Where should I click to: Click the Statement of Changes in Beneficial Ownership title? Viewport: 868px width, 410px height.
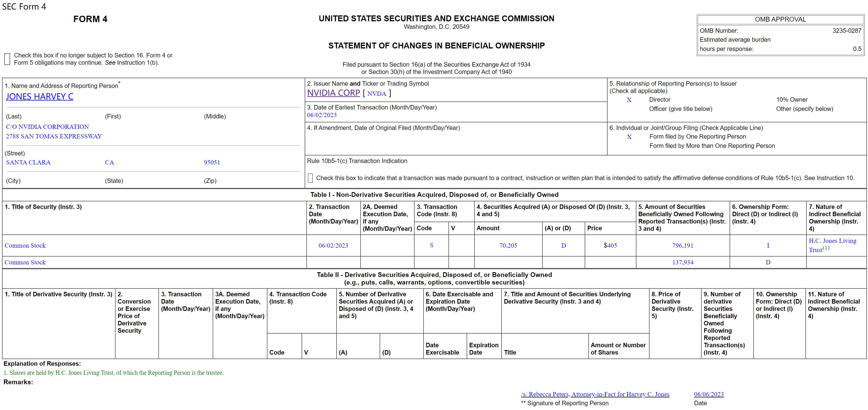[x=436, y=46]
